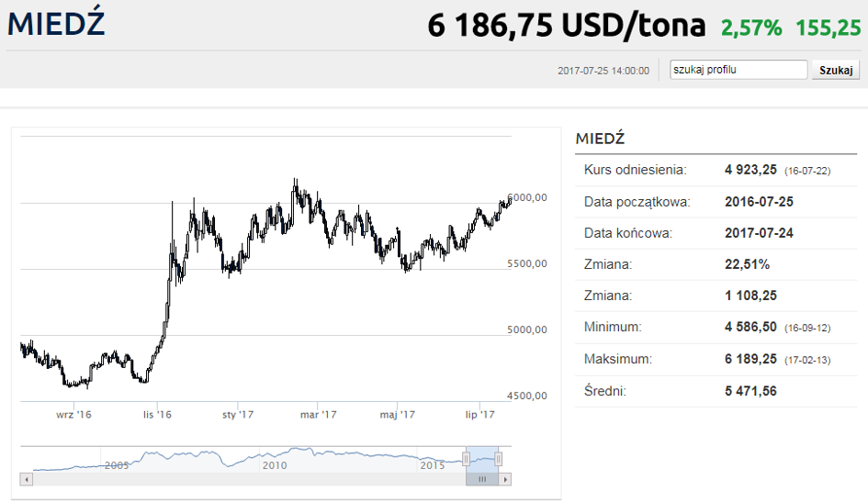The image size is (868, 502).
Task: Click the right range handle in the navigator
Action: pos(498,459)
